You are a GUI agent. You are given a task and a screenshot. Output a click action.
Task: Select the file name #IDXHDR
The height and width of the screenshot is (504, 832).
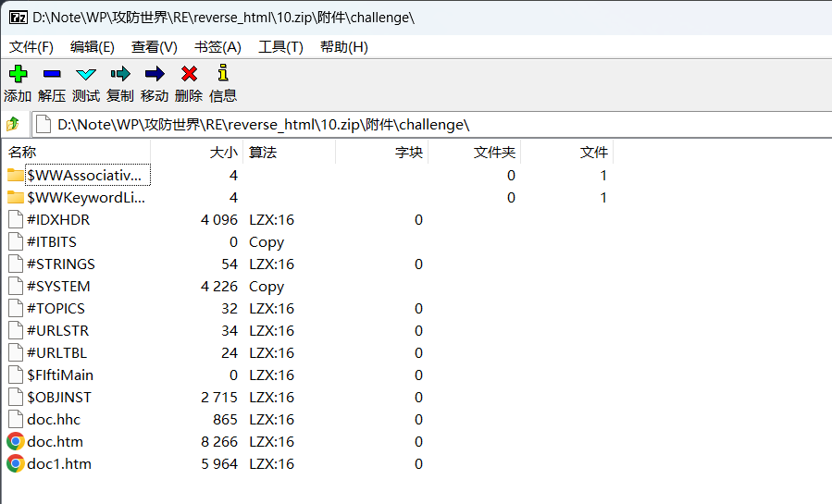[58, 219]
